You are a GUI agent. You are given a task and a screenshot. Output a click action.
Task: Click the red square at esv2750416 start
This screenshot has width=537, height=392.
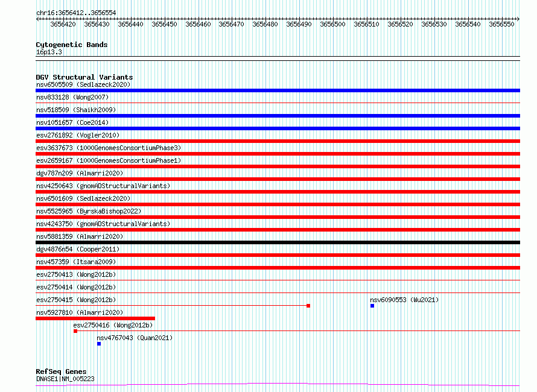pyautogui.click(x=75, y=331)
